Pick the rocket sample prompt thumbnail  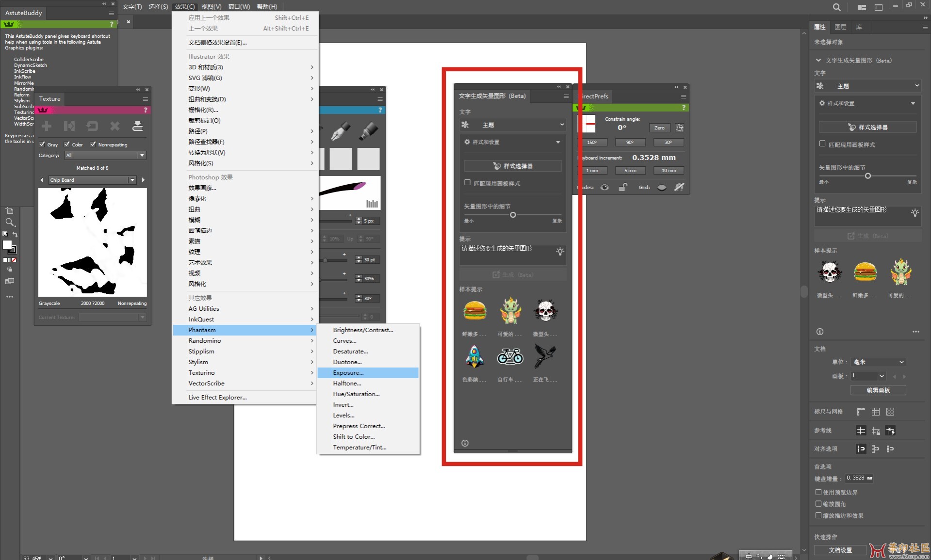pos(474,356)
